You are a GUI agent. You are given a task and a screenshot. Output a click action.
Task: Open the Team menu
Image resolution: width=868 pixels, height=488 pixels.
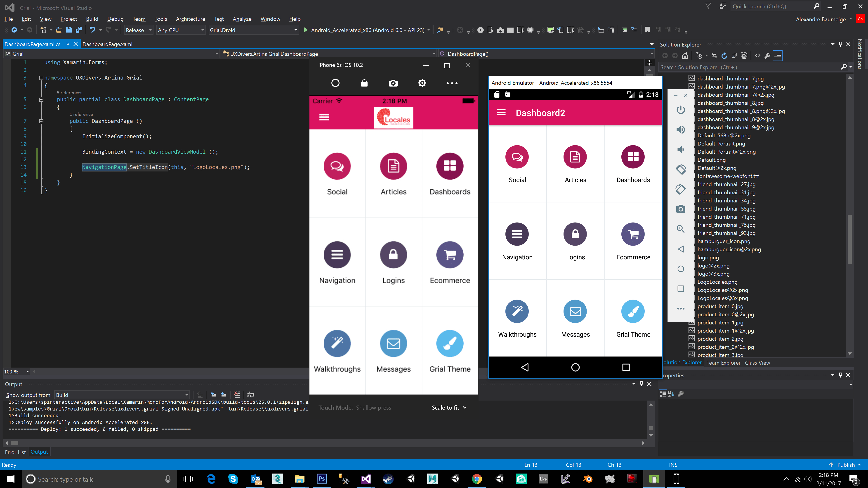[139, 19]
